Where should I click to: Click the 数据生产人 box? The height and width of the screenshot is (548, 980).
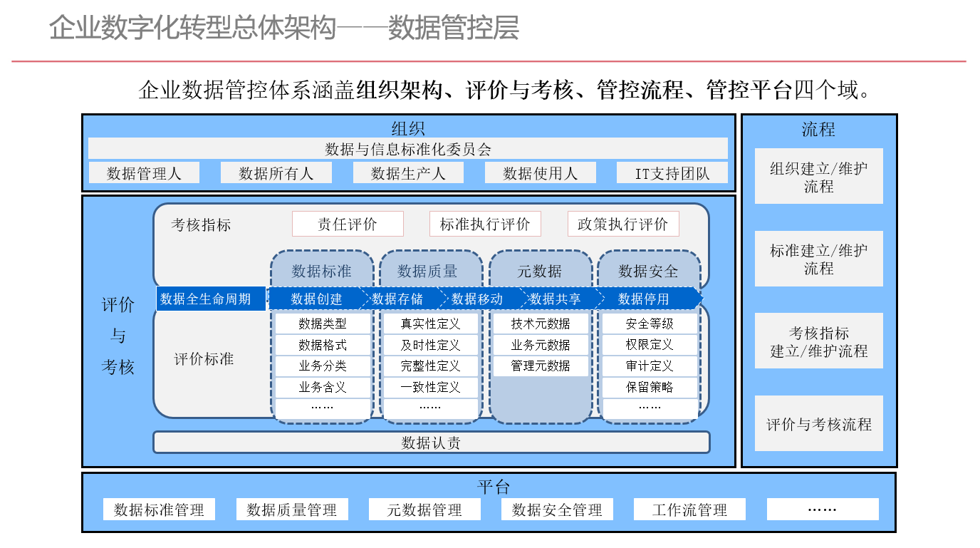point(408,173)
